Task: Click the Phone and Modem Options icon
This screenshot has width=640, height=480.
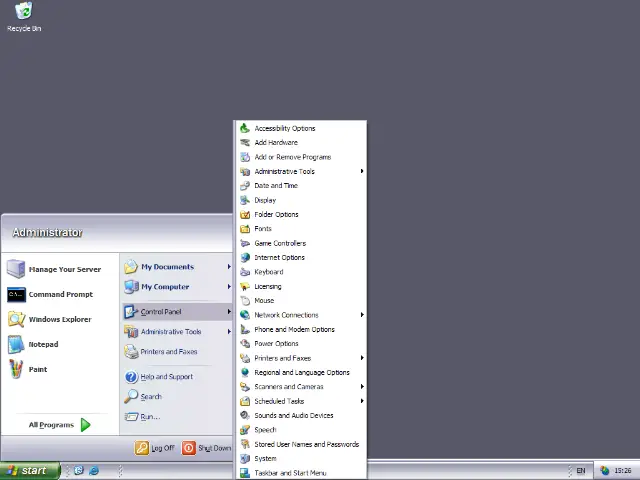Action: [245, 329]
